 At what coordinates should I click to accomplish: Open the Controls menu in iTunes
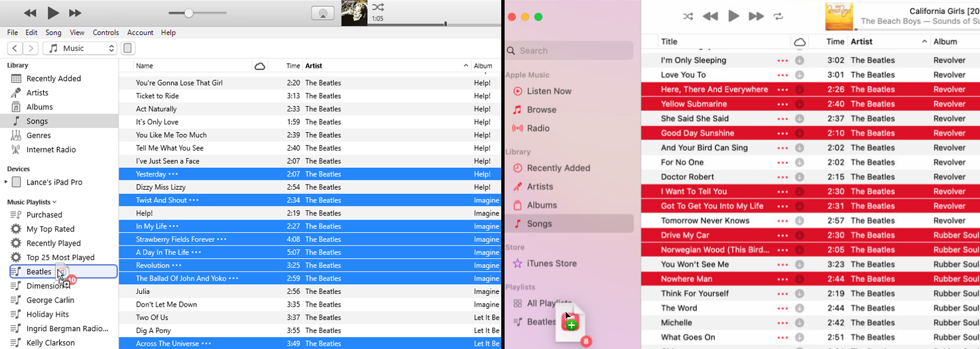point(106,33)
